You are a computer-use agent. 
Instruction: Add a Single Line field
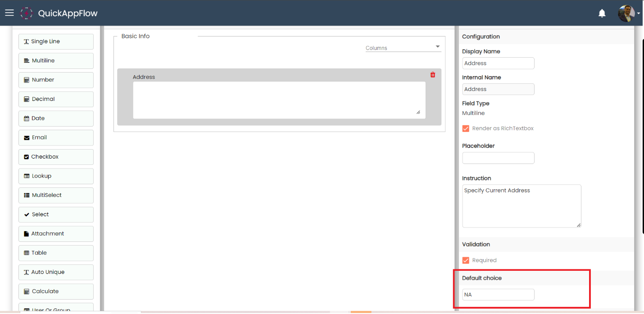[x=56, y=41]
